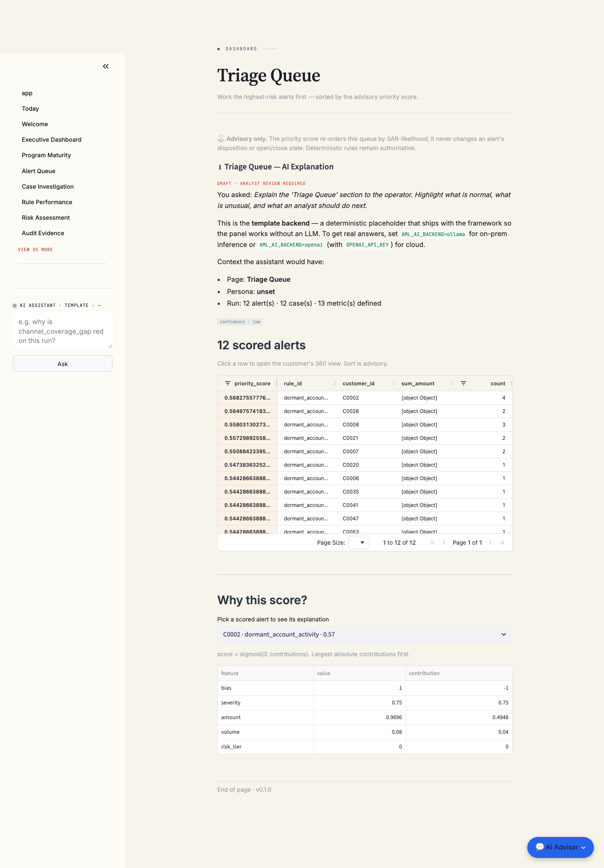Go to the first page of alerts
This screenshot has width=604, height=868.
tap(432, 543)
